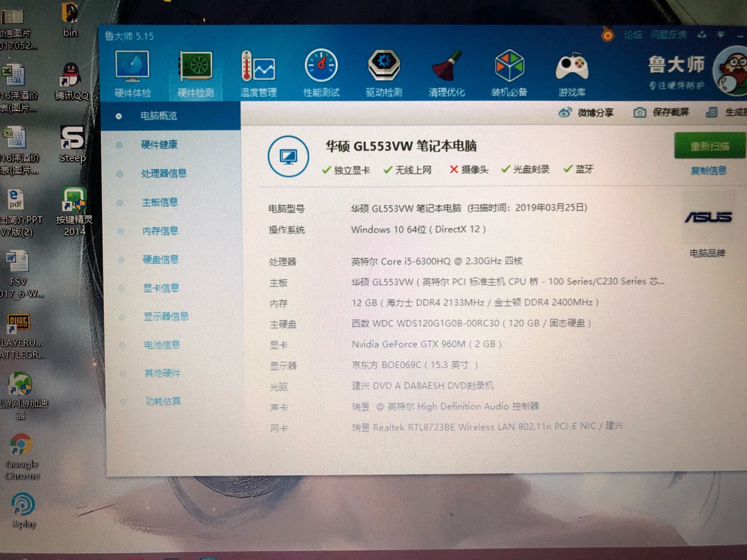Open 功耗估算 sidebar item
Screen dimensions: 747x560
point(163,401)
